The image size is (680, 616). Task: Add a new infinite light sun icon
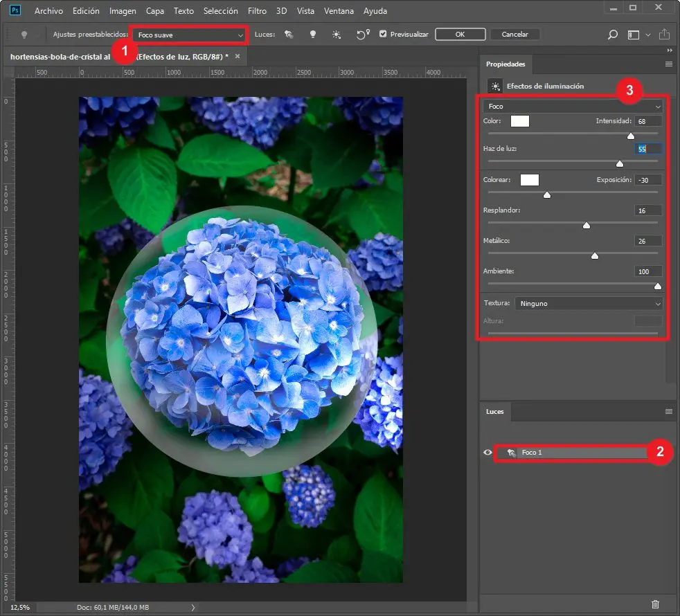coord(337,34)
